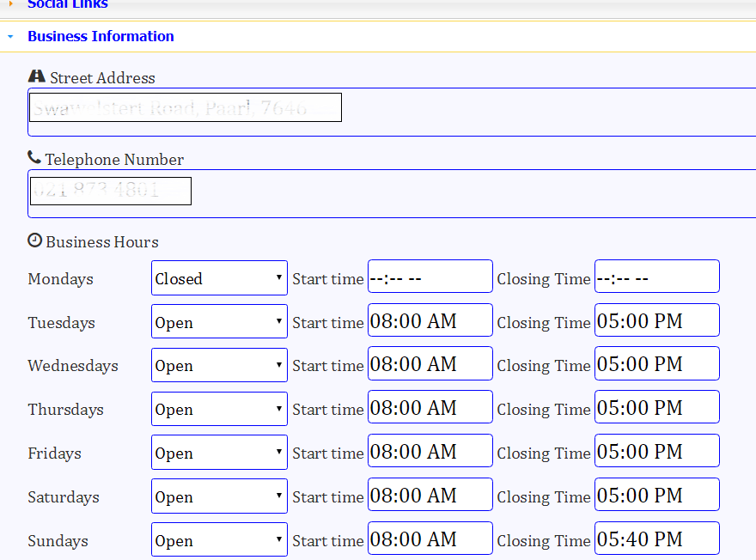The image size is (756, 560).
Task: Click the Wednesdays start time field
Action: tap(430, 363)
